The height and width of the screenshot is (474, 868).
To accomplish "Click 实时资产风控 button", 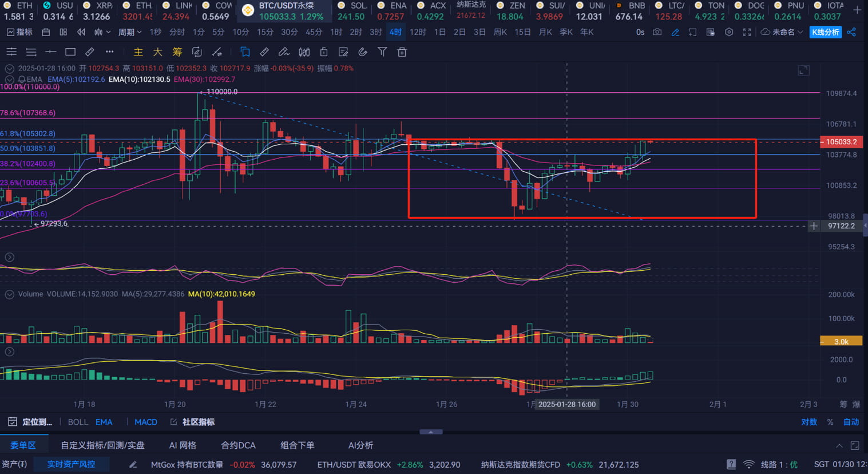I will (71, 464).
